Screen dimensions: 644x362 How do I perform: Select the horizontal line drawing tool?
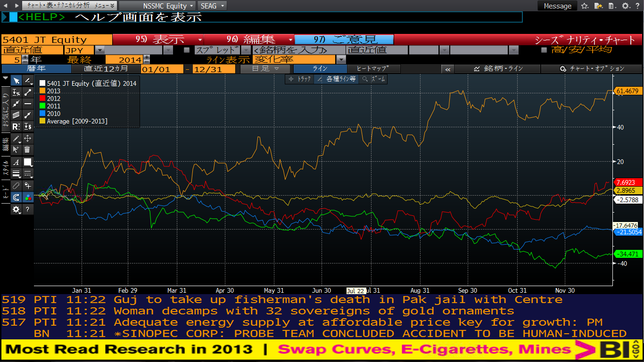point(28,104)
